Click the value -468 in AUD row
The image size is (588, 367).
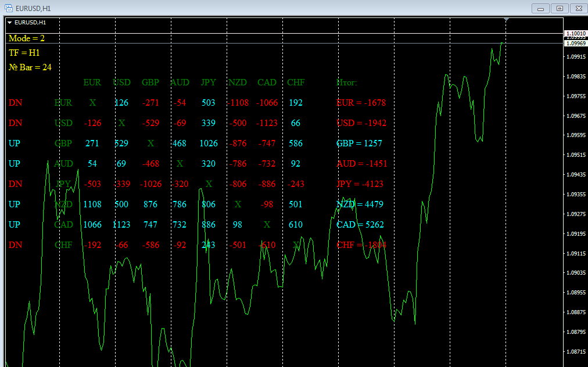[150, 163]
